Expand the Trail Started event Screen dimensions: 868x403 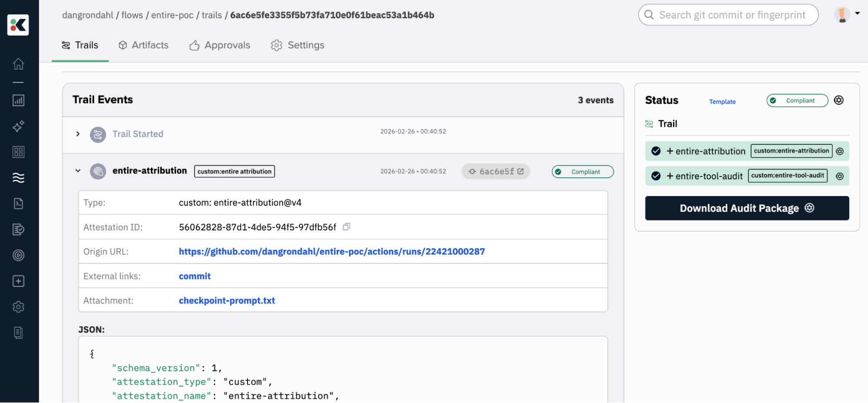point(78,134)
